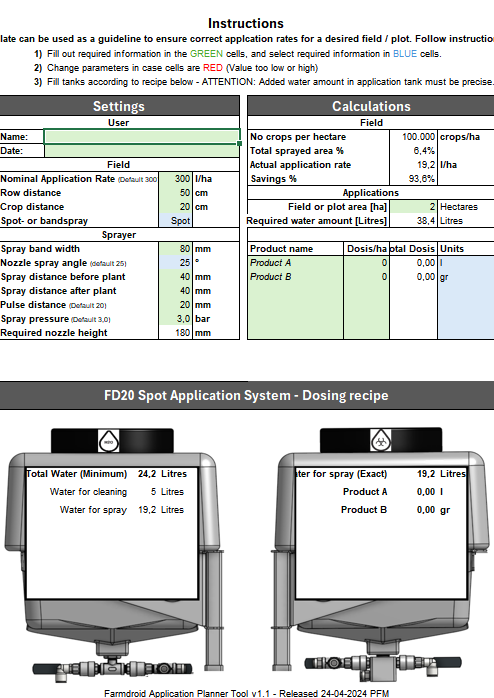Click Actual application rate value 19,2
Viewport: 494px width, 698px height.
point(413,165)
